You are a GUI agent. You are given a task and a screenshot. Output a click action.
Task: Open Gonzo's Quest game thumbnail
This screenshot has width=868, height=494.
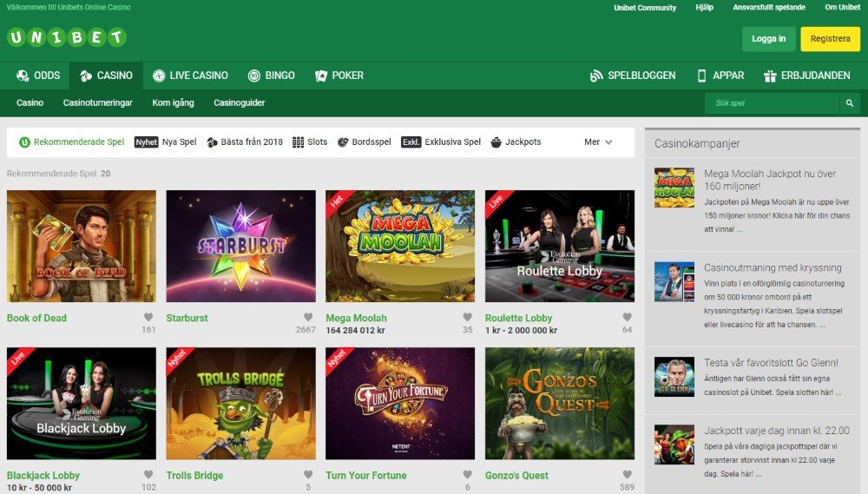[560, 403]
